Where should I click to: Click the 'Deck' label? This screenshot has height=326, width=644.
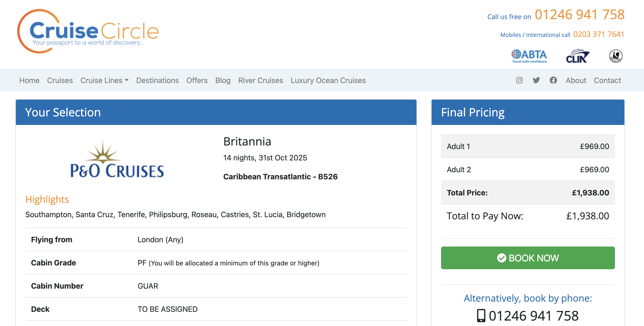coord(40,309)
